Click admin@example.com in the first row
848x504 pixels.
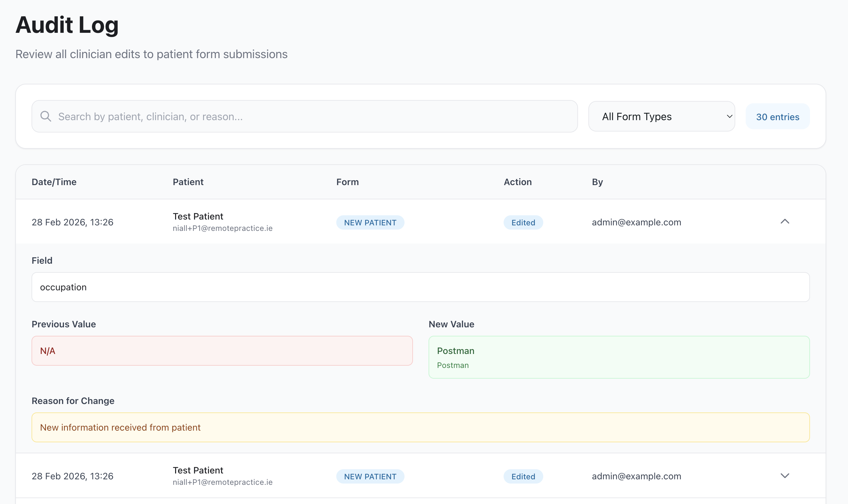coord(636,222)
